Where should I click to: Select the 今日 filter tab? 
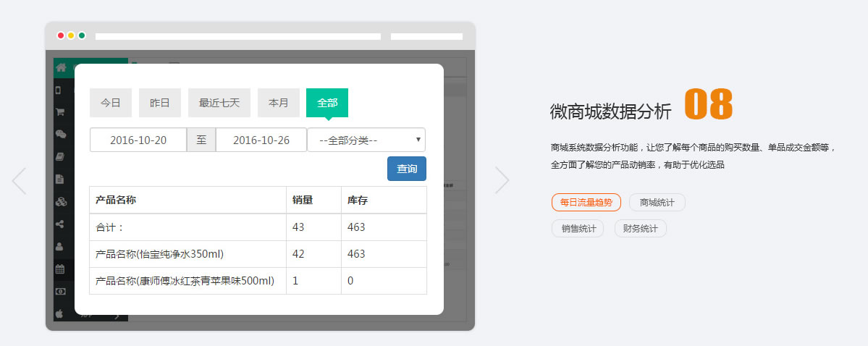point(111,103)
